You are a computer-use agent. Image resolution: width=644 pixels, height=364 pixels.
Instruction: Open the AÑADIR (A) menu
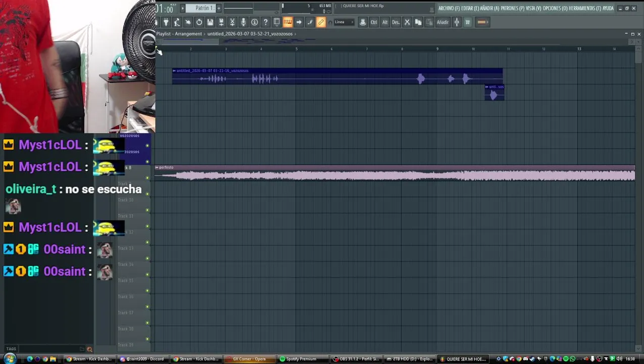tap(489, 8)
